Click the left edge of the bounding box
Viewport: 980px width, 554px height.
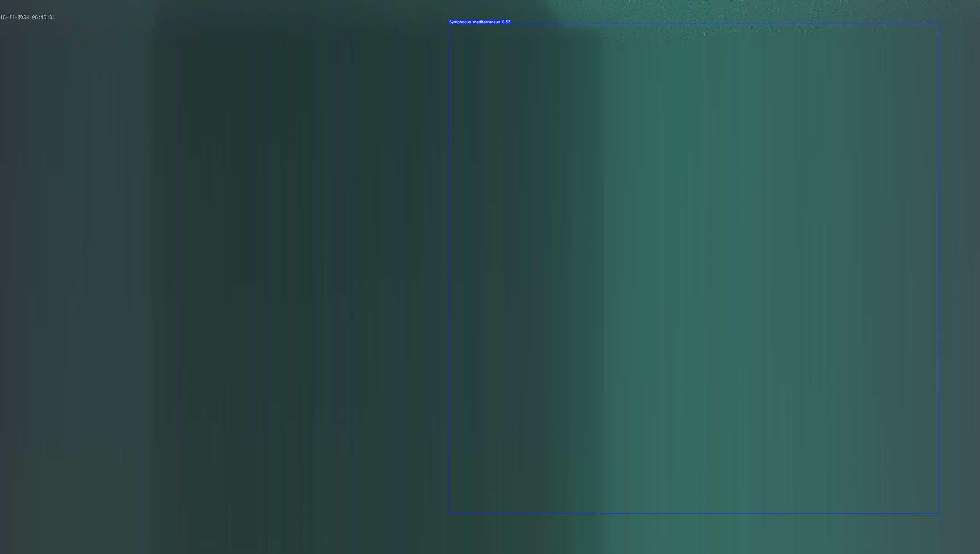tap(450, 269)
